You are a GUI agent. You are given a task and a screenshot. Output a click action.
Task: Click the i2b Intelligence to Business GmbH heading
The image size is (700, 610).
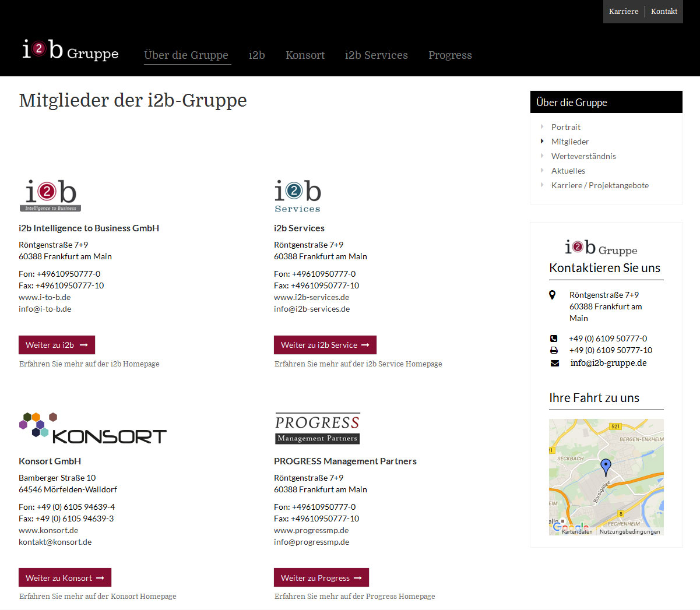89,228
